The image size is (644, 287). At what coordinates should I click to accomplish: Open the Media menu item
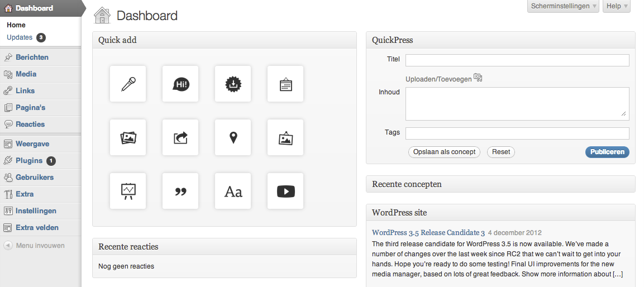coord(26,74)
